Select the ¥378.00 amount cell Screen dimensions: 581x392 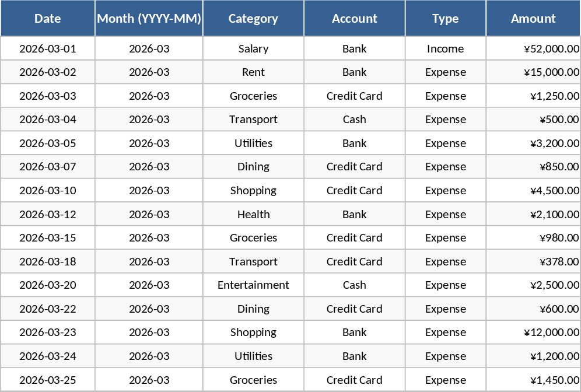tap(559, 261)
